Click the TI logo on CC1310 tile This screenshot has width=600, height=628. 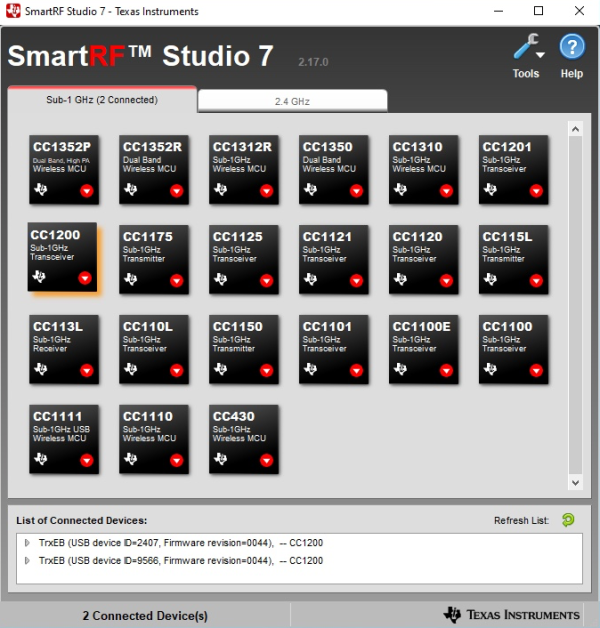[x=400, y=189]
